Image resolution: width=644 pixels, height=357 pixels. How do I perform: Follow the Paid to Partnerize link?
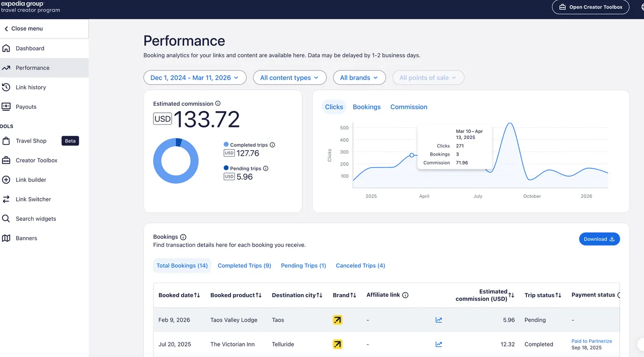click(592, 341)
